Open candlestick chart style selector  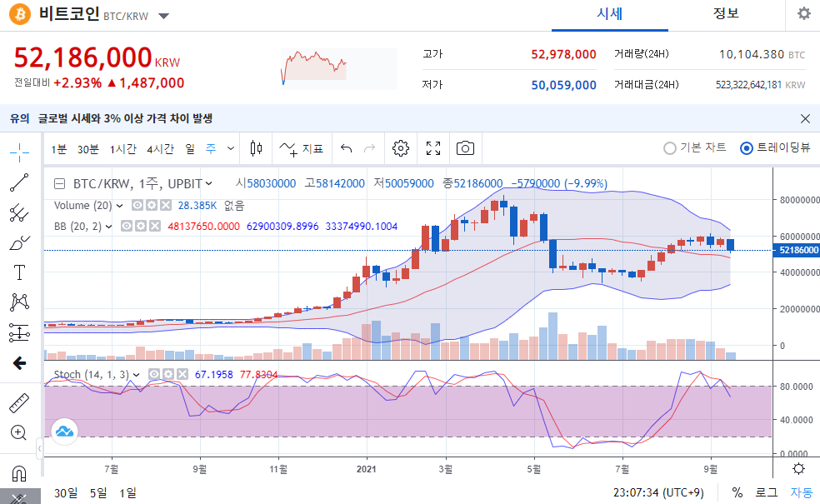coord(257,148)
